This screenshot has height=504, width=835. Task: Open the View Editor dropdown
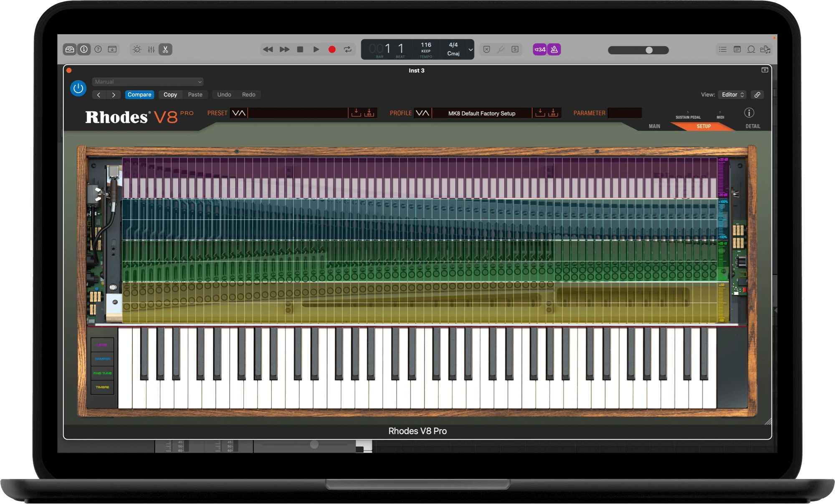click(732, 95)
